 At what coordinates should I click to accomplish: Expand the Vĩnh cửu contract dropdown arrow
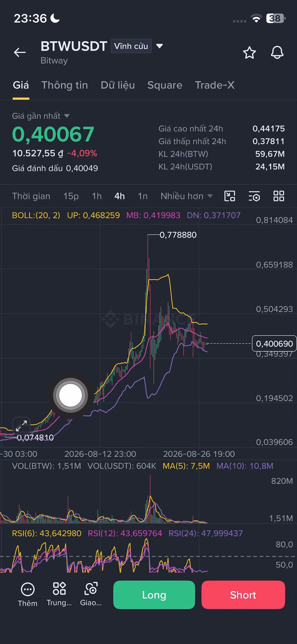point(160,46)
